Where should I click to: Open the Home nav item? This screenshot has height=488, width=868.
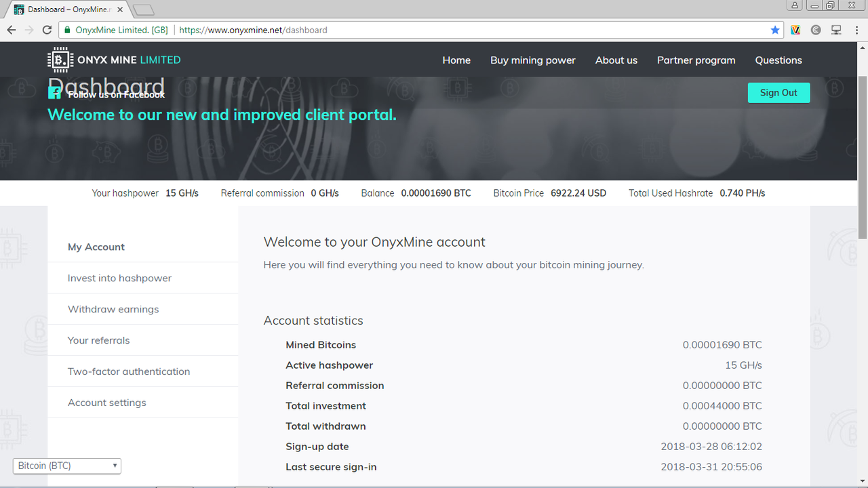456,60
